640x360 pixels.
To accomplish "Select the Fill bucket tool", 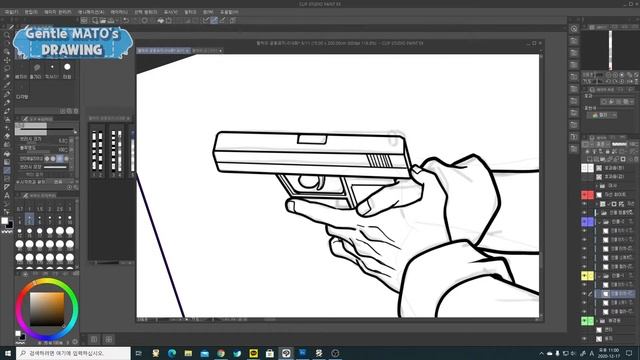I will [7, 153].
